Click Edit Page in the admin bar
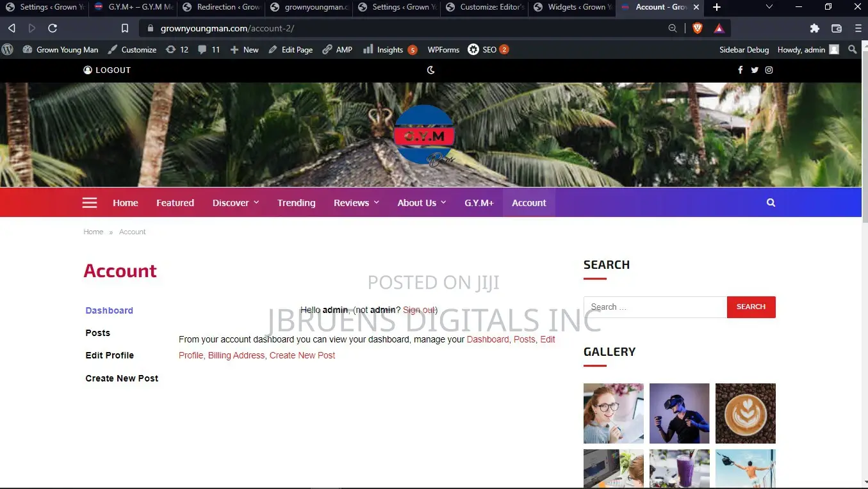The image size is (868, 489). [x=290, y=49]
